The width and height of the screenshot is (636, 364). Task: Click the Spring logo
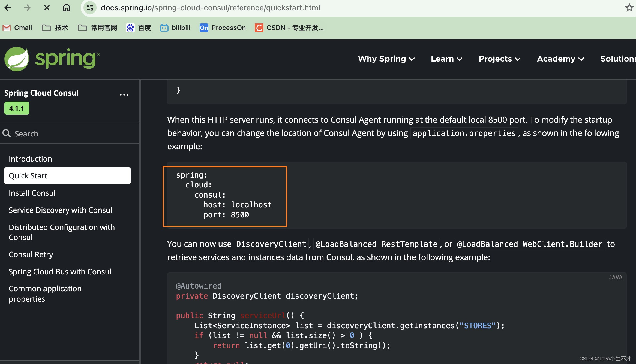tap(52, 59)
